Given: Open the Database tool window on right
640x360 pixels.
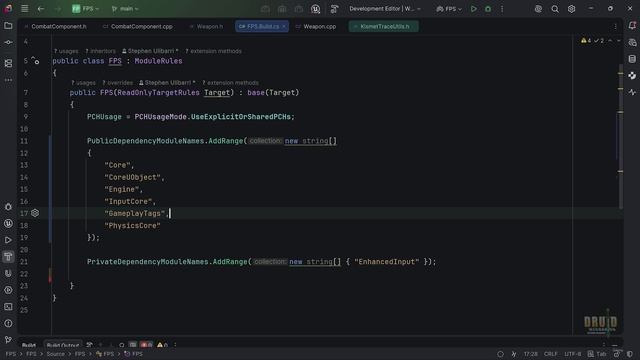Looking at the screenshot, I should tap(632, 59).
